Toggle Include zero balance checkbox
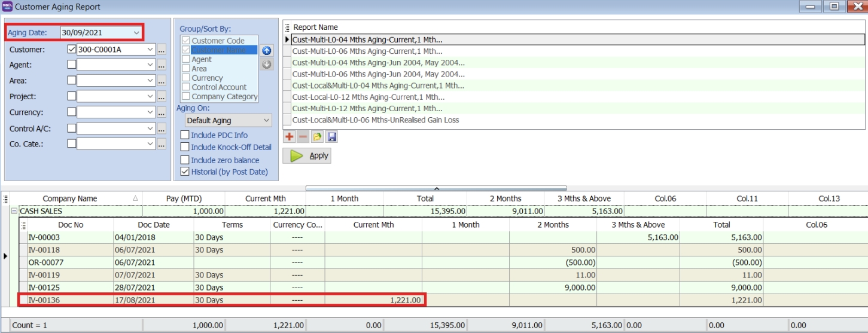Viewport: 868px width, 333px height. [x=185, y=160]
